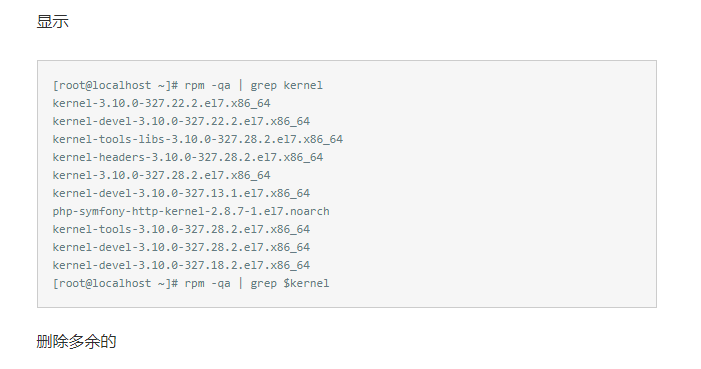Click the kernel-devel-3.10.0-327.28.2 package line

click(181, 247)
